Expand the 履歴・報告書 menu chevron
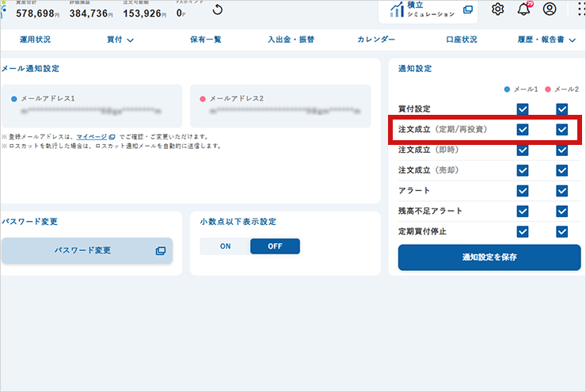Image resolution: width=586 pixels, height=392 pixels. 573,40
